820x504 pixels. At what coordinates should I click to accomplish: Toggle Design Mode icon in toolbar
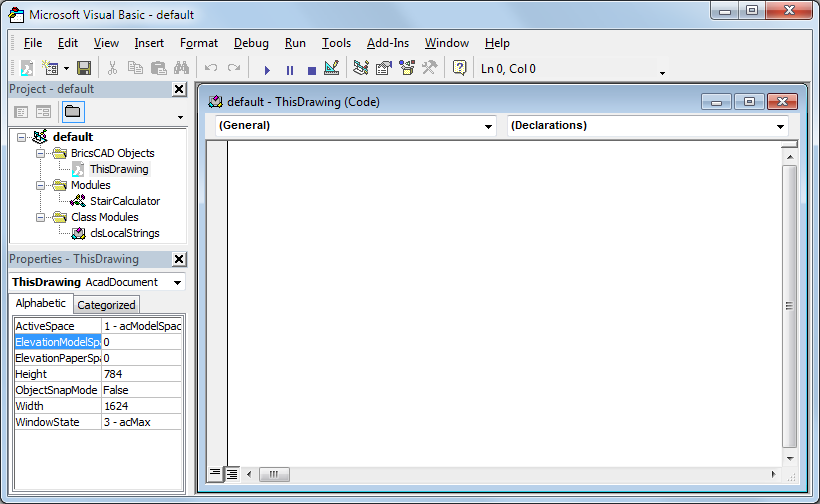pos(332,68)
